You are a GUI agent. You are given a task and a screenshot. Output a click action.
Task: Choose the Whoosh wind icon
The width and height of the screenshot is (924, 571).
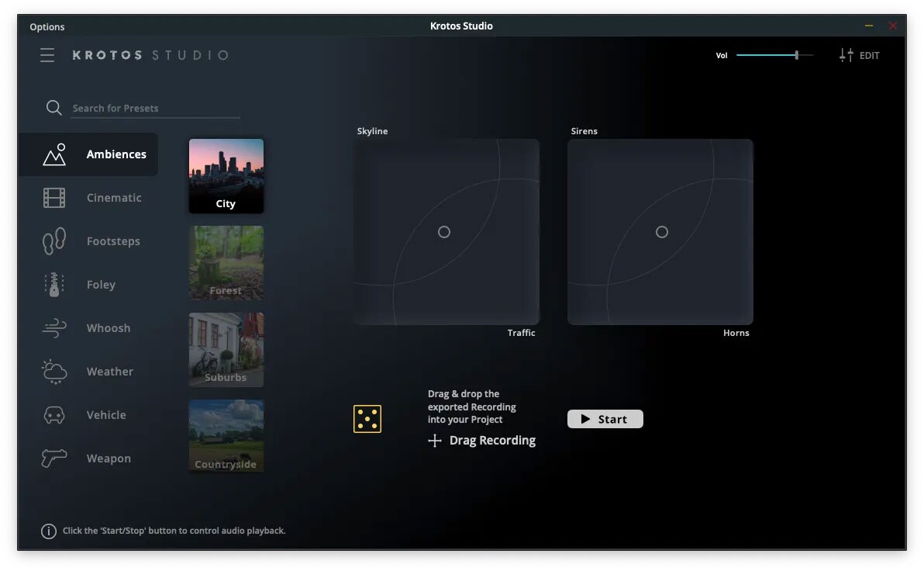coord(54,328)
